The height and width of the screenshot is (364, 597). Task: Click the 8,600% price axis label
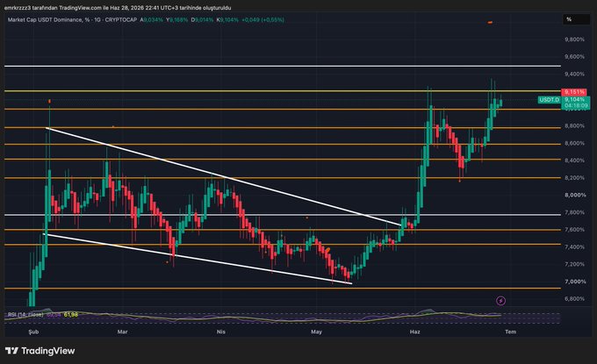(574, 143)
